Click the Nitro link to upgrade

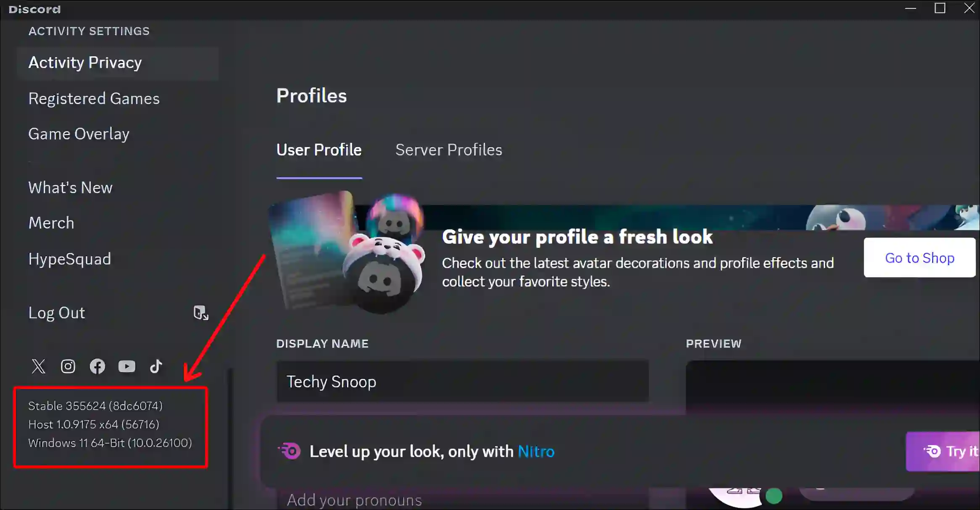(x=535, y=451)
